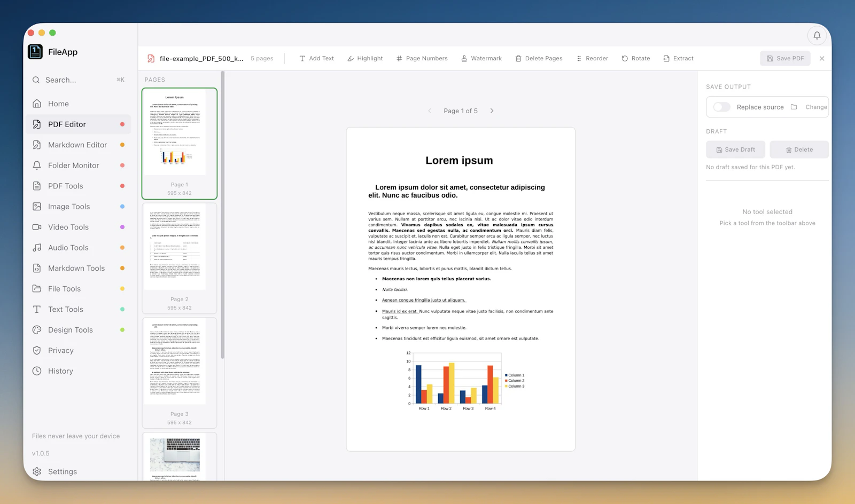The image size is (855, 504).
Task: Click into the Search field
Action: (x=79, y=80)
